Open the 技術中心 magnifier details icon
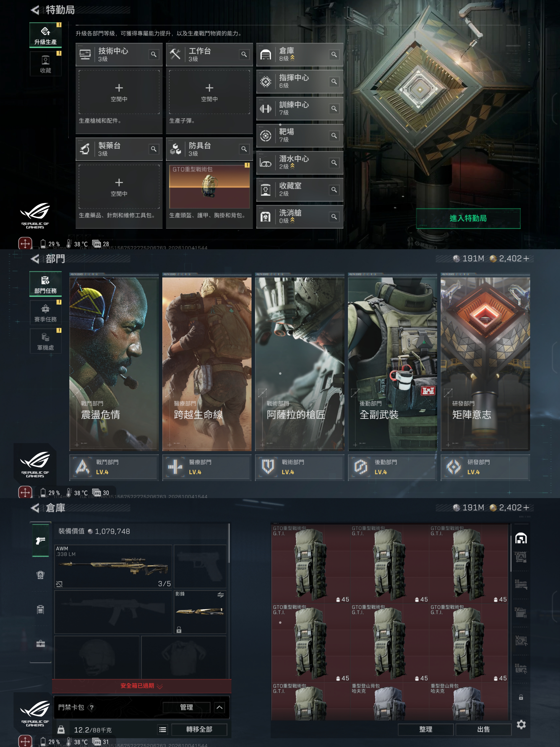 [154, 54]
